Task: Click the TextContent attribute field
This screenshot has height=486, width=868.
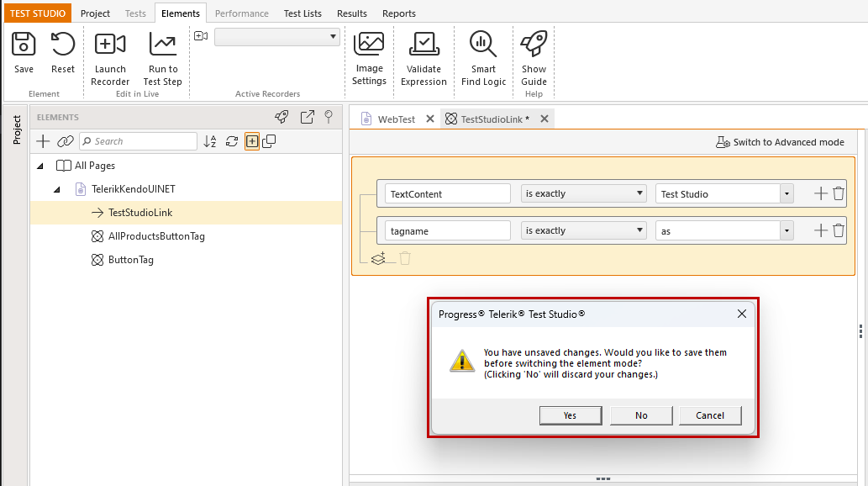Action: pyautogui.click(x=447, y=194)
